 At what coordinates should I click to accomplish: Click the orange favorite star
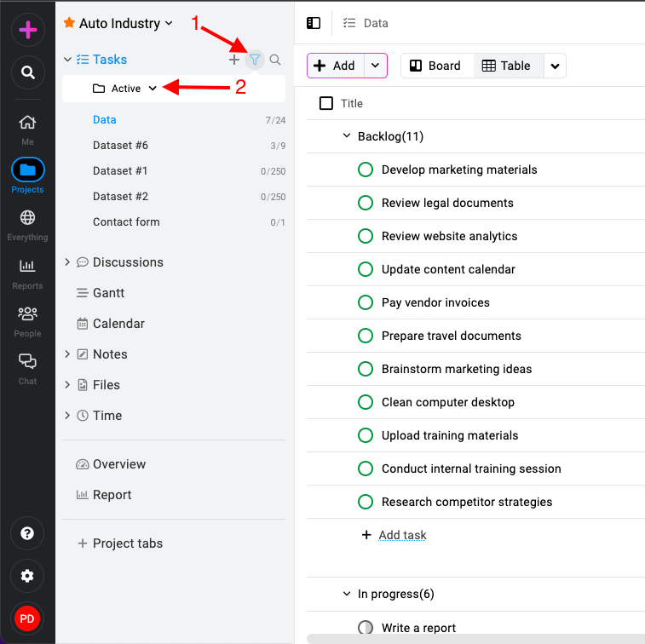[x=69, y=23]
